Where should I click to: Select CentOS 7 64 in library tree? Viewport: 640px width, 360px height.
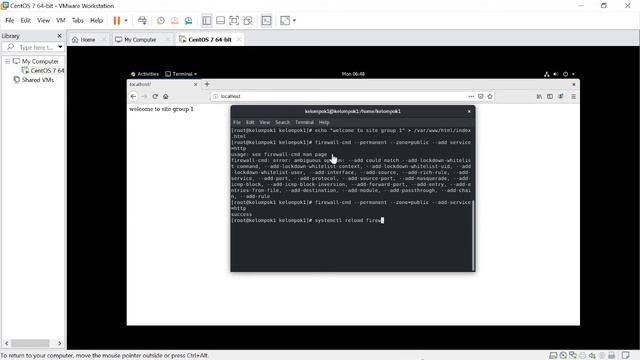[x=47, y=71]
